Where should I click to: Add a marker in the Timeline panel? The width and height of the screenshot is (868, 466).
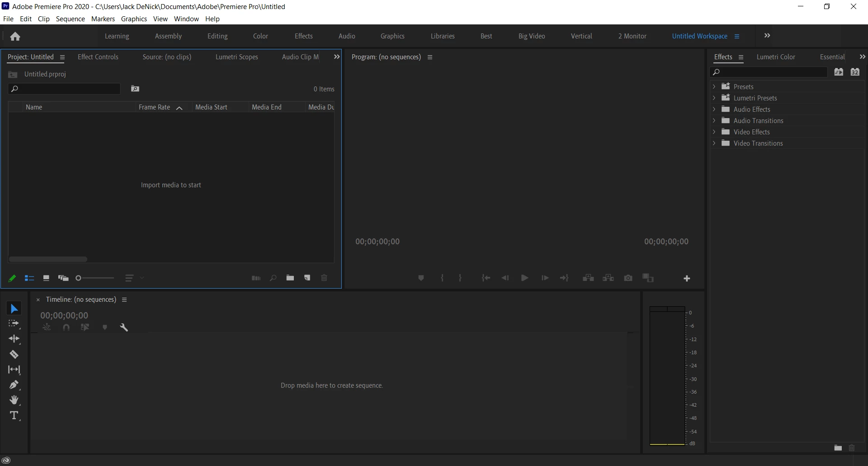[x=105, y=327]
